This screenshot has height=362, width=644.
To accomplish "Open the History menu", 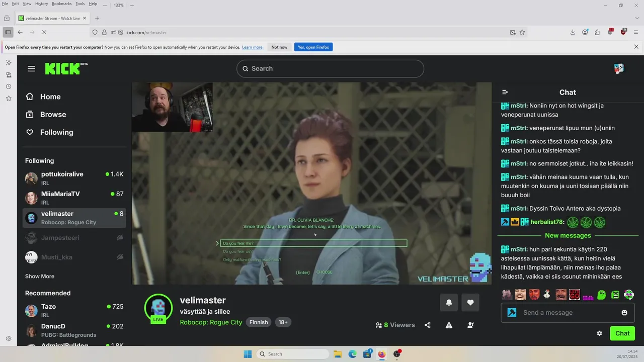I will pos(42,4).
